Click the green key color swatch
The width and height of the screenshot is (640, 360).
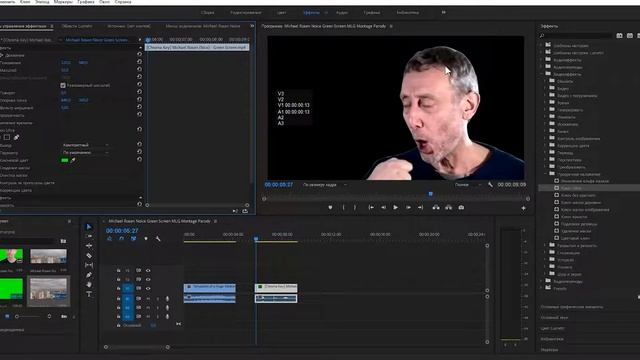click(x=64, y=160)
